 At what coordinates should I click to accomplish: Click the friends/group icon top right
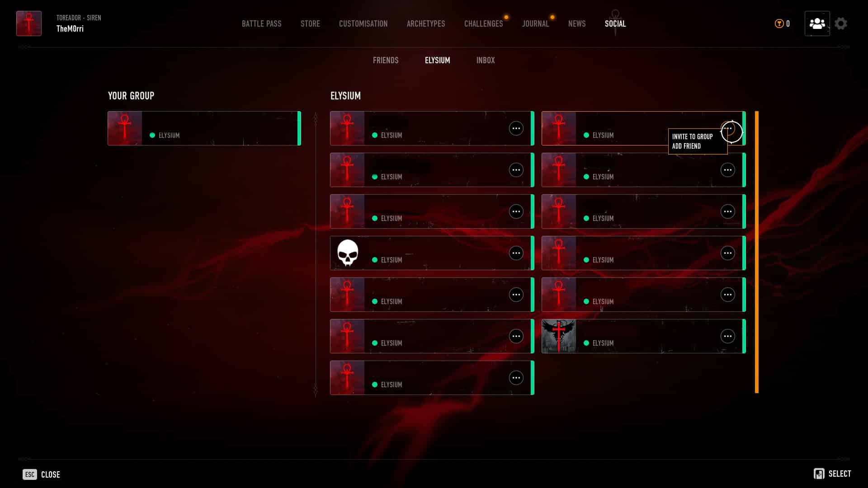(x=817, y=23)
